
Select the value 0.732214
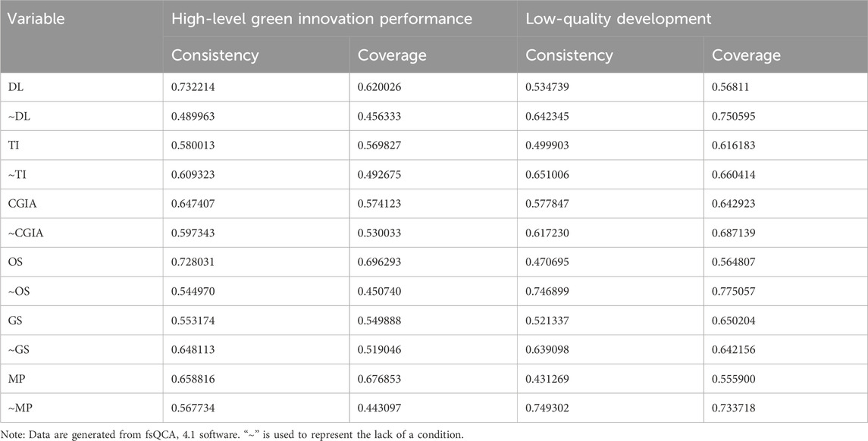[193, 87]
